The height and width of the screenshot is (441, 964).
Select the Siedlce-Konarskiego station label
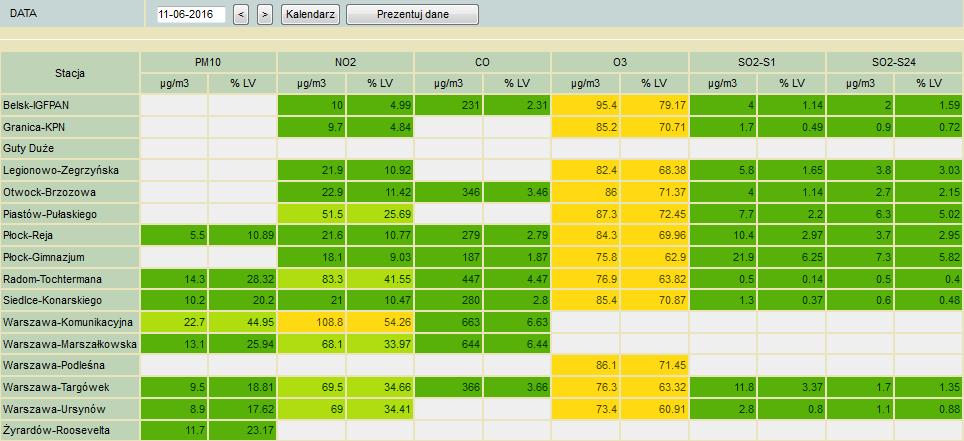[70, 300]
